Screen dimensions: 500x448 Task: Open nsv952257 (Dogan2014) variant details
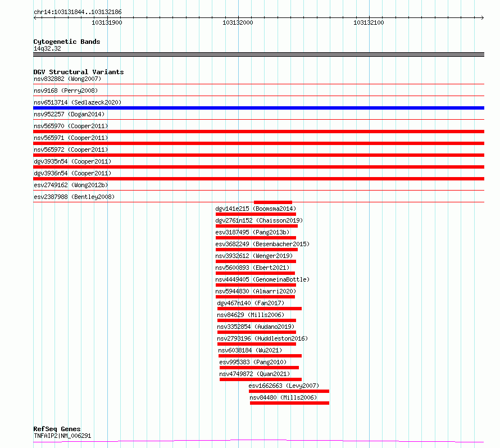point(69,114)
